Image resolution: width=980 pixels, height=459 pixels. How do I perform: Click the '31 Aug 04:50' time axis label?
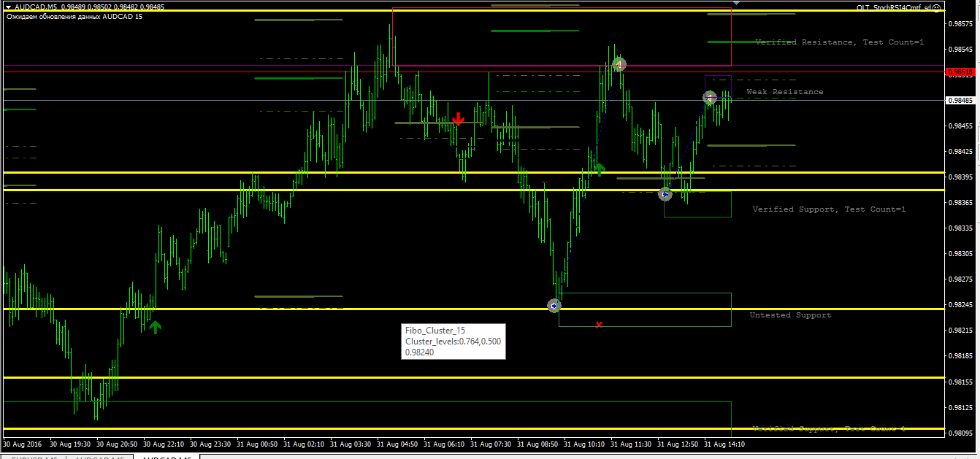pyautogui.click(x=399, y=444)
